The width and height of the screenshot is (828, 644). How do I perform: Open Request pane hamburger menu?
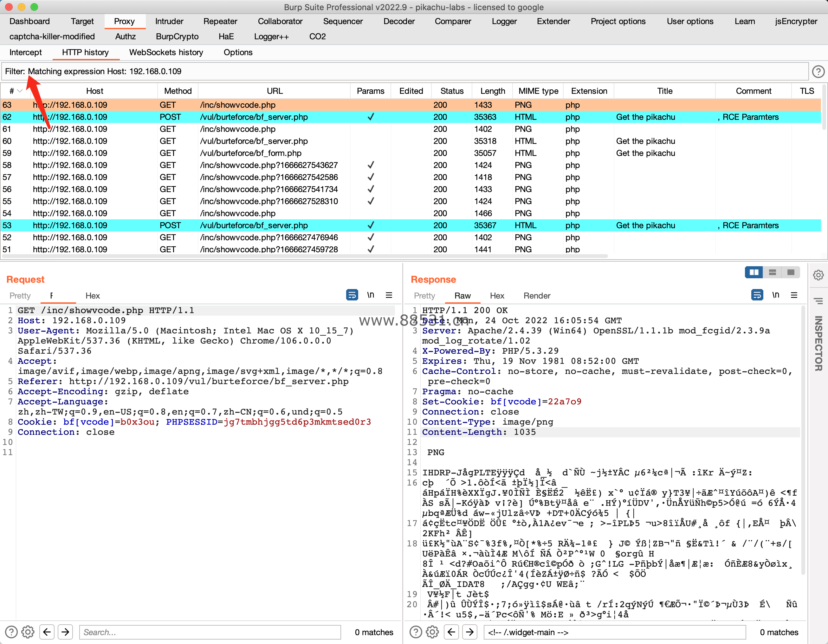389,295
